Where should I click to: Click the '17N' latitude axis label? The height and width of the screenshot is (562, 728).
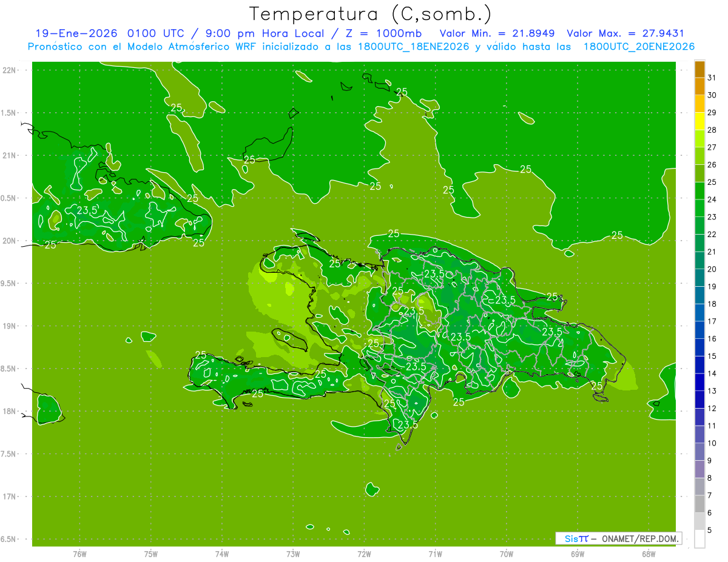coord(10,497)
